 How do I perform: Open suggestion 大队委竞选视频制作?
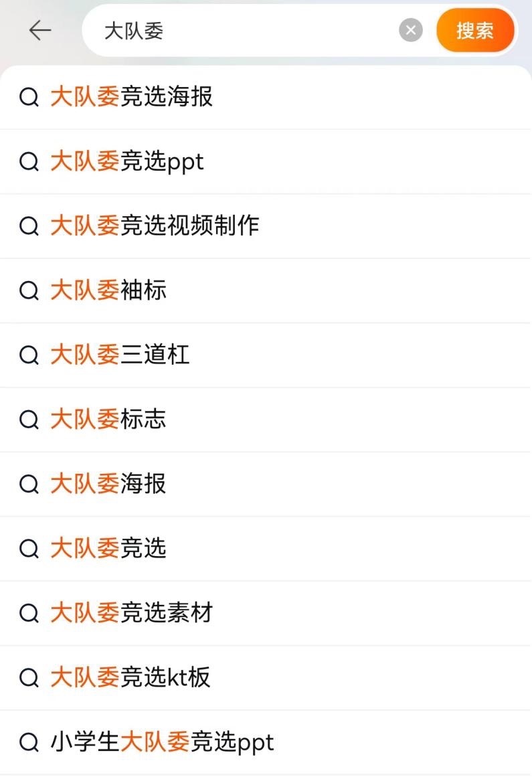click(x=155, y=226)
